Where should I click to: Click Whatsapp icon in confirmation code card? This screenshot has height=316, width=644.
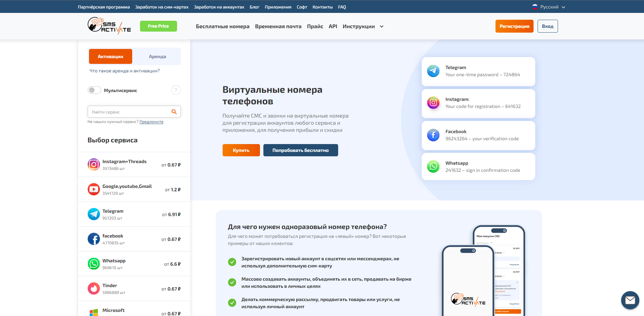coord(433,166)
